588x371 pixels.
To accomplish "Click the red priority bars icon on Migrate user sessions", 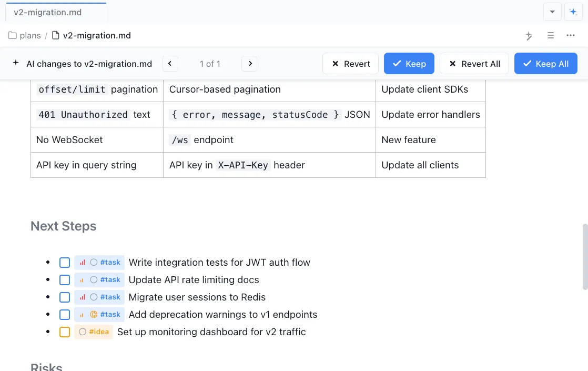I will pos(83,297).
